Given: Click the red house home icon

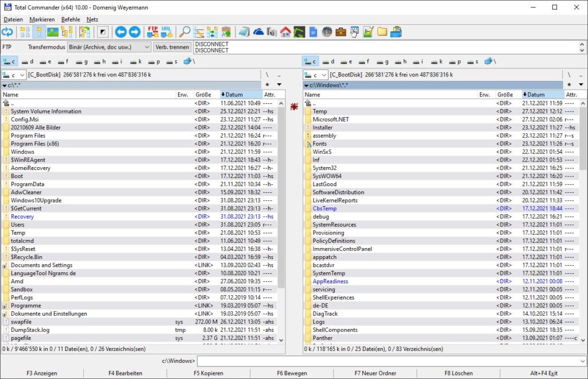Looking at the screenshot, I should click(x=285, y=32).
